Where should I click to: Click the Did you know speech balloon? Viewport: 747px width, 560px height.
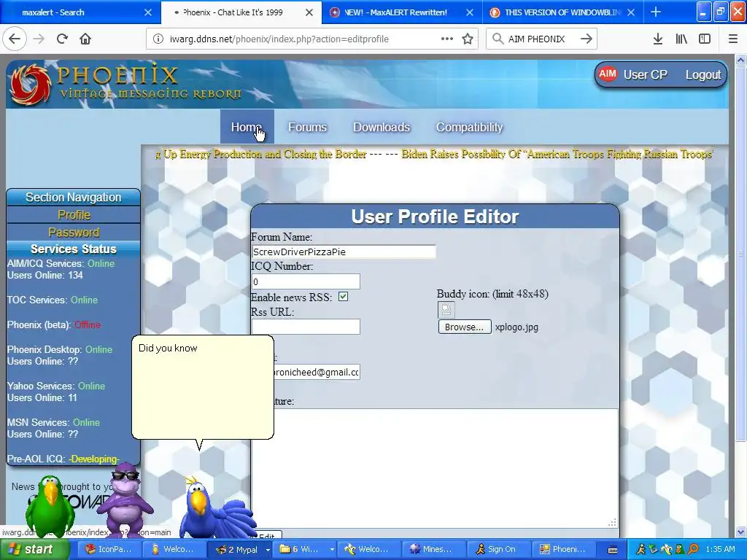tap(203, 387)
